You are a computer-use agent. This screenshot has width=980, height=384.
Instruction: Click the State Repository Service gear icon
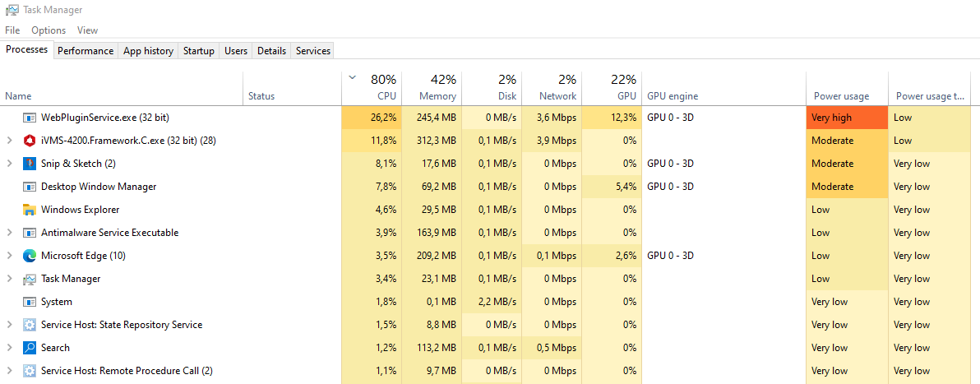[x=30, y=325]
